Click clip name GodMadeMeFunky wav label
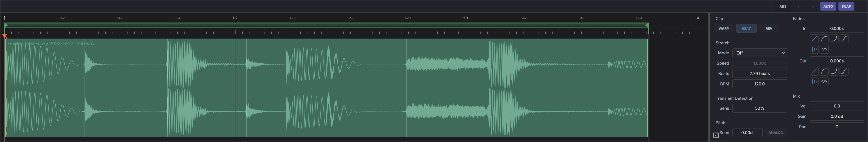 pos(51,44)
